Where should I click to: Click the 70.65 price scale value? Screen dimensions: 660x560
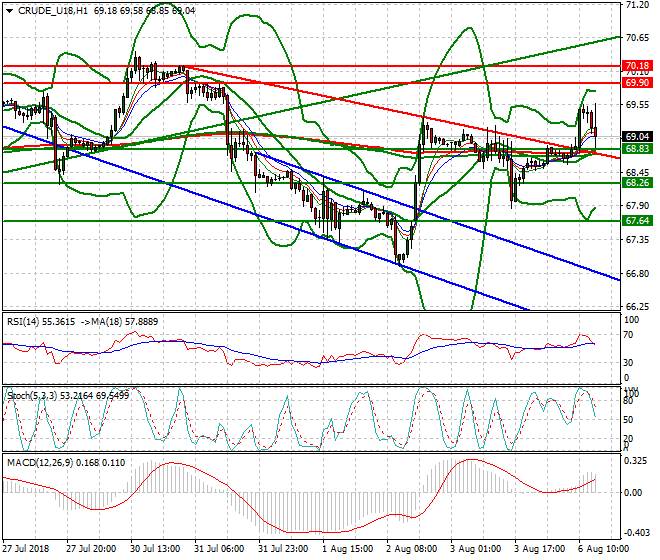pyautogui.click(x=637, y=38)
